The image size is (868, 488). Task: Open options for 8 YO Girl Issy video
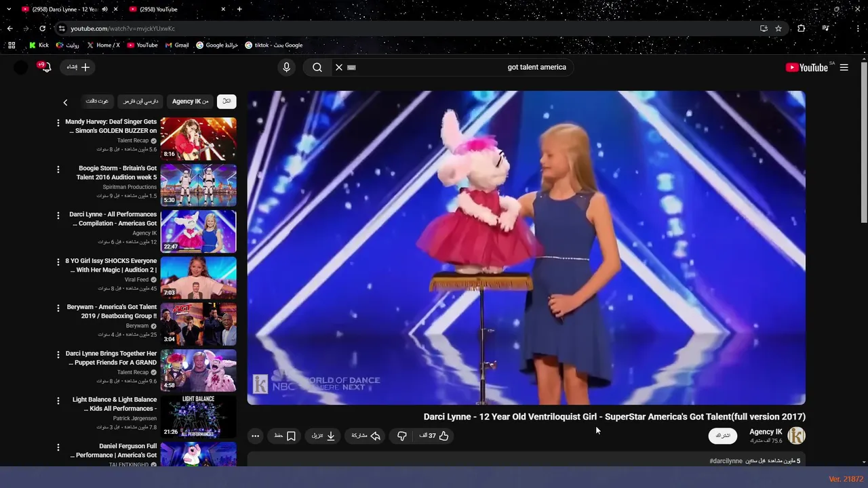click(58, 262)
